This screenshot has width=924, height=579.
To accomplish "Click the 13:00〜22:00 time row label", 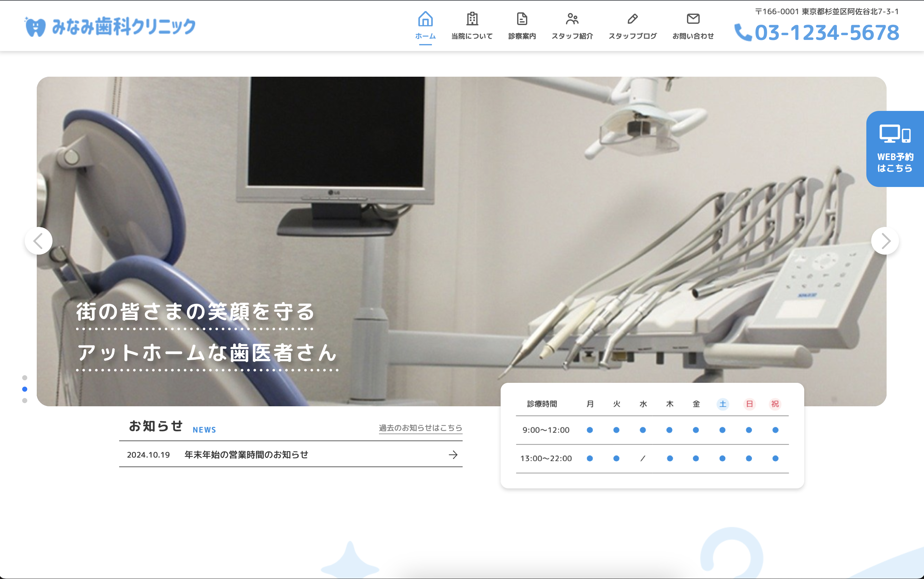I will point(546,458).
